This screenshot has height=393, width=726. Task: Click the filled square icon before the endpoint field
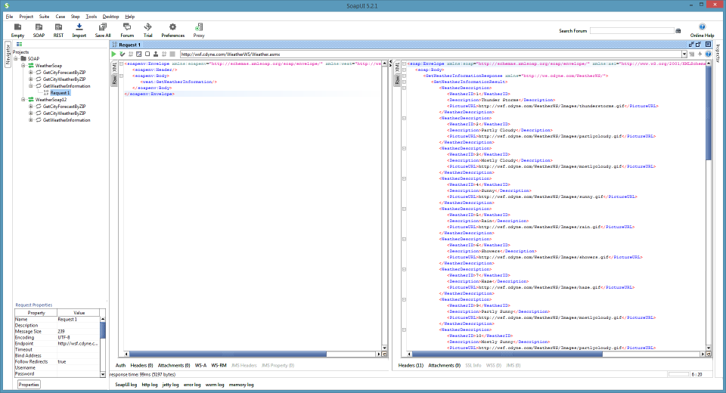[173, 54]
